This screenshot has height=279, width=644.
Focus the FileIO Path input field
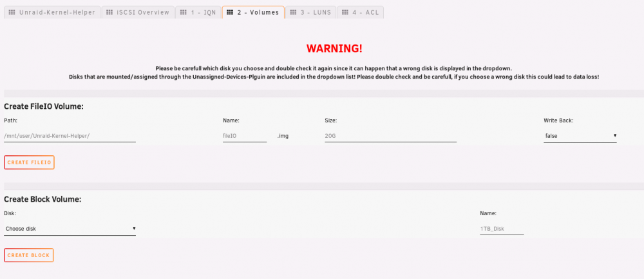70,135
